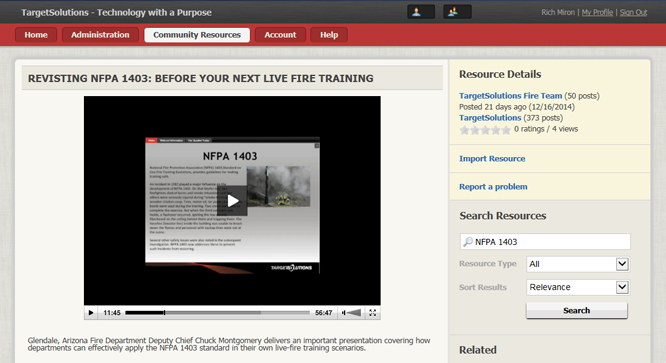The height and width of the screenshot is (363, 666).
Task: Click the Posted 21 days ago text
Action: point(517,107)
